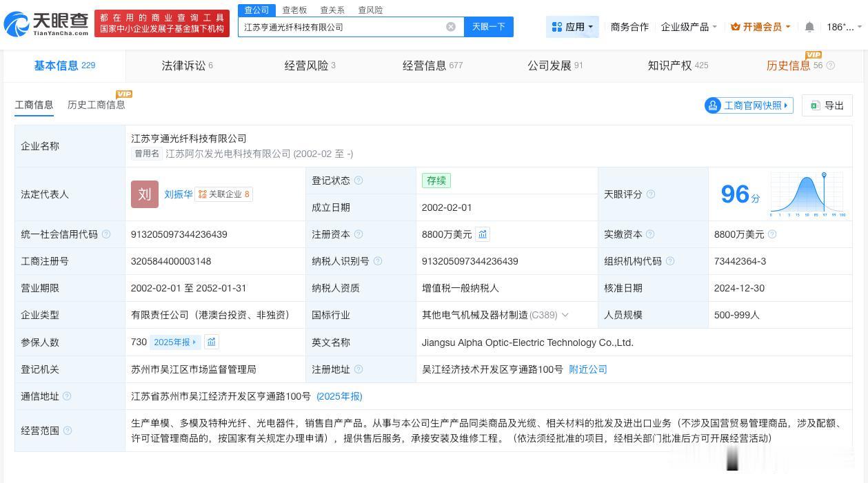Click the help icon next to 天眼评分

651,194
